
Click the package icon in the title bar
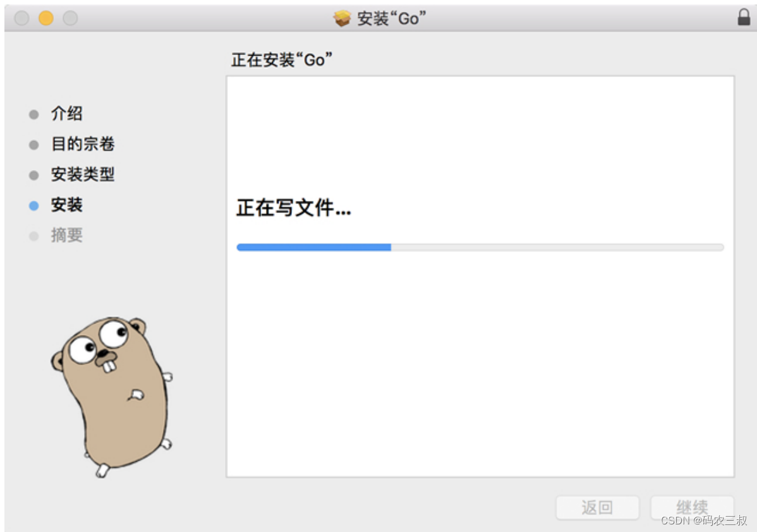click(x=341, y=18)
